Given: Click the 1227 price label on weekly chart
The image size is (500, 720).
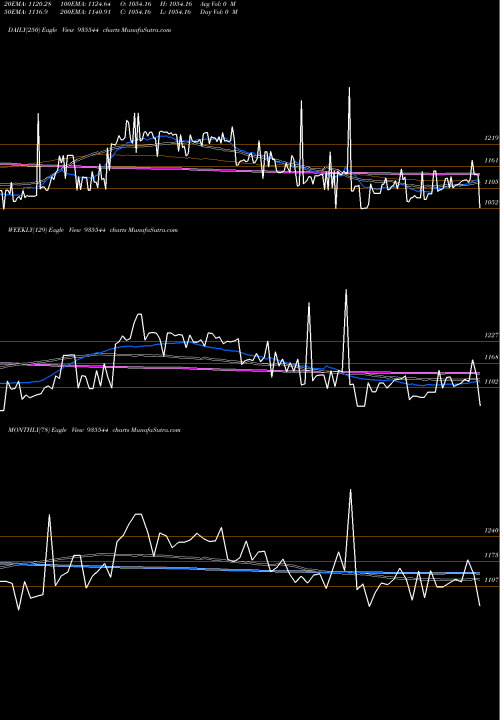Looking at the screenshot, I should [x=491, y=336].
